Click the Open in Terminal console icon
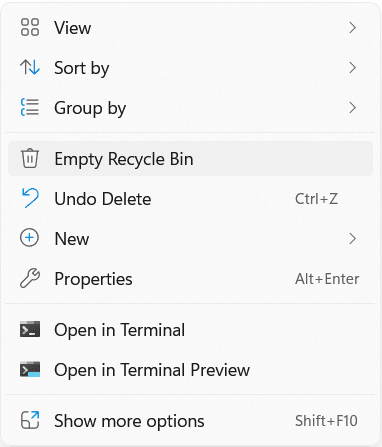The image size is (382, 447). 30,329
